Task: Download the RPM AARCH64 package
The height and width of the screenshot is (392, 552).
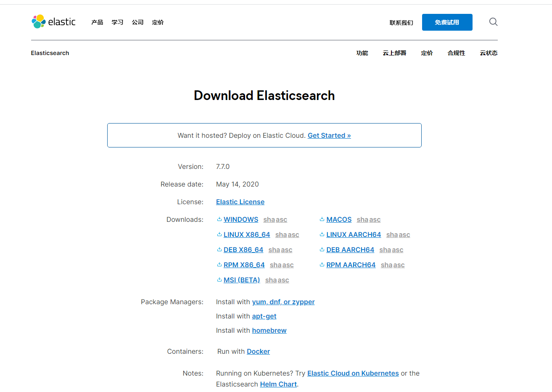Action: (351, 265)
